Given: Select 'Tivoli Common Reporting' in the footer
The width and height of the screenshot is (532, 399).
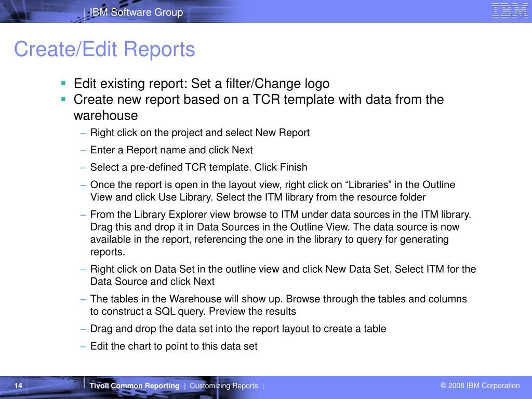Looking at the screenshot, I should click(x=135, y=386).
